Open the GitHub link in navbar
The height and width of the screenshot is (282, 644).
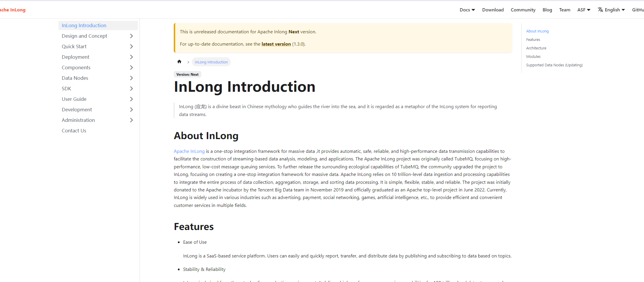pyautogui.click(x=638, y=10)
